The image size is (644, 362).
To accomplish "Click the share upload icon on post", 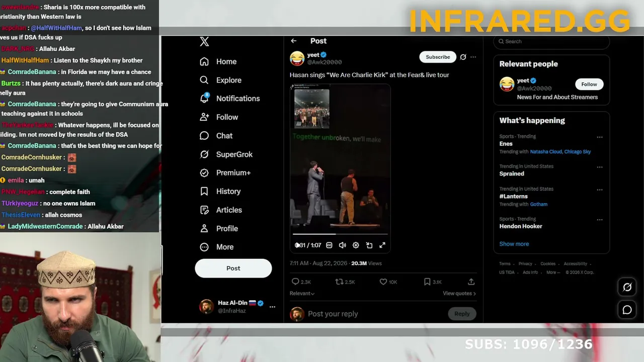I will coord(471,282).
